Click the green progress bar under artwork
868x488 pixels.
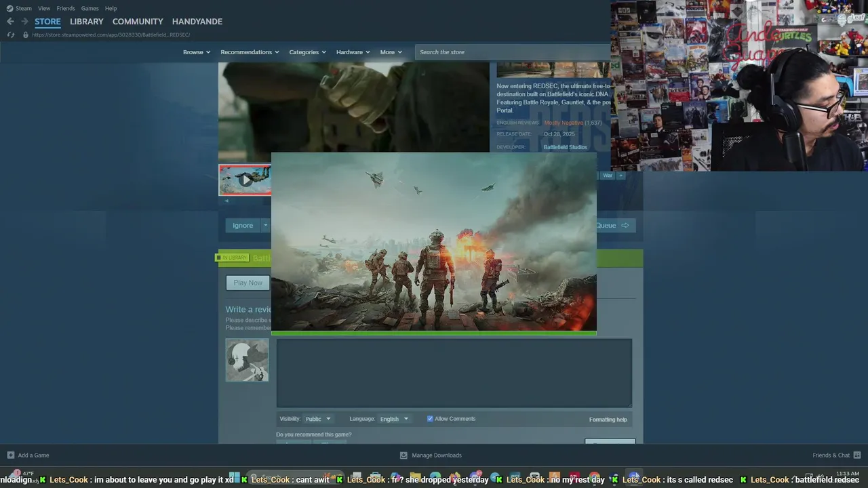pyautogui.click(x=434, y=333)
